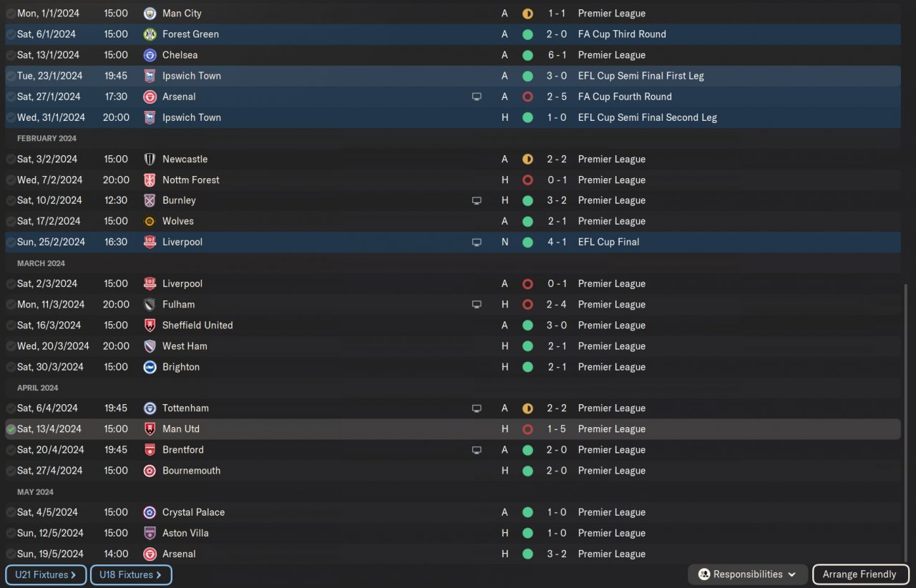
Task: Toggle the check circle beside Sat, 6/1/2024
Action: point(11,34)
